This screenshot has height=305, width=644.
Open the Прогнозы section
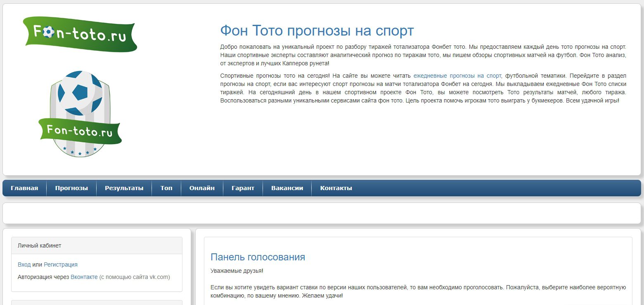71,188
